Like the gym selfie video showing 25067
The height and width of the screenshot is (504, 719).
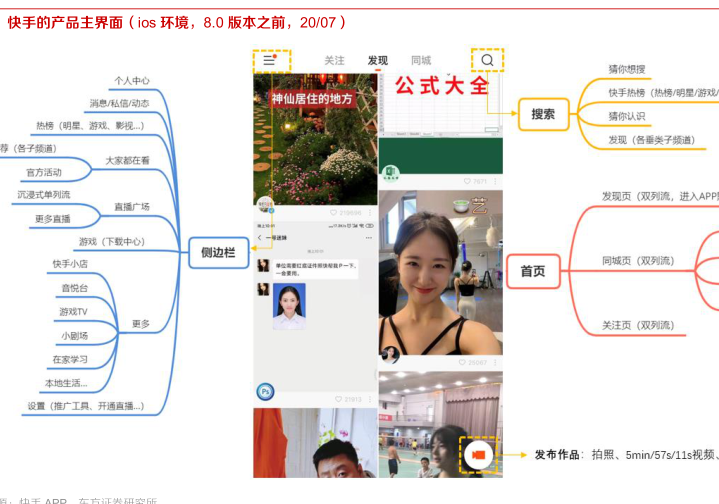pyautogui.click(x=462, y=362)
